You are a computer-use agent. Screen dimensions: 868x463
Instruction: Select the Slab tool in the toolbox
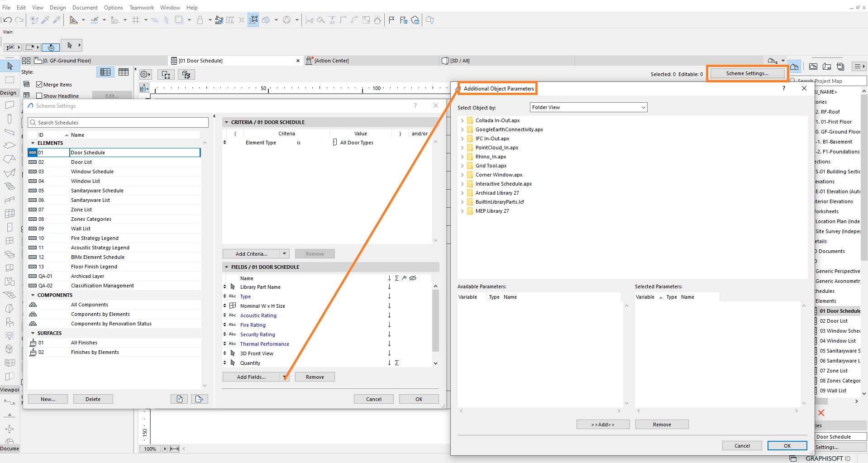[10, 146]
